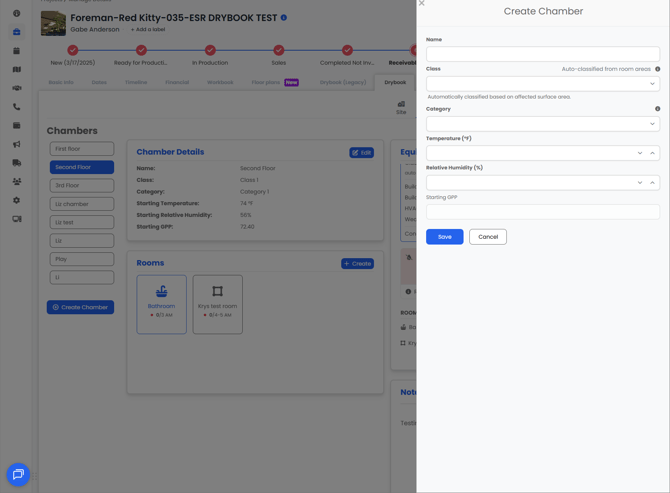Expand the Class dropdown
Image resolution: width=670 pixels, height=493 pixels.
pyautogui.click(x=543, y=84)
